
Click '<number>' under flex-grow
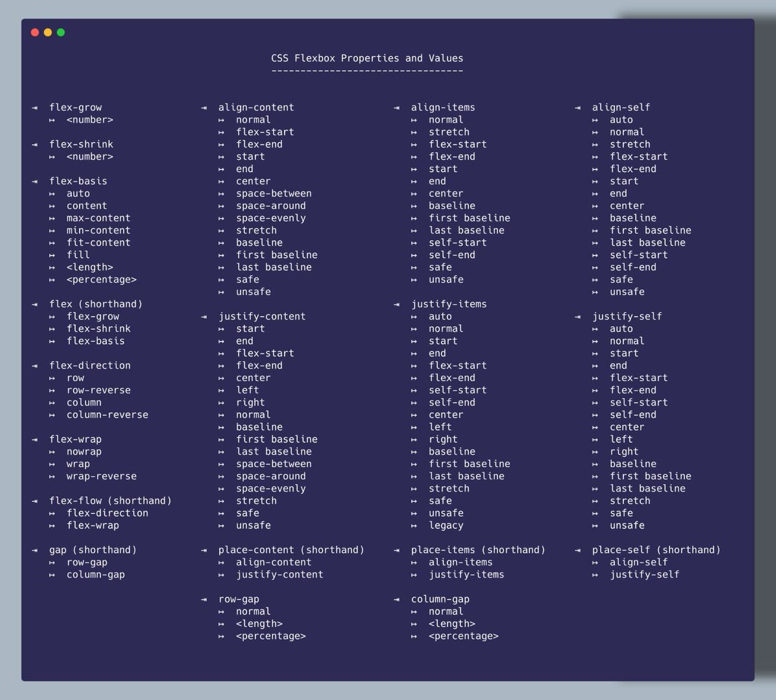90,120
